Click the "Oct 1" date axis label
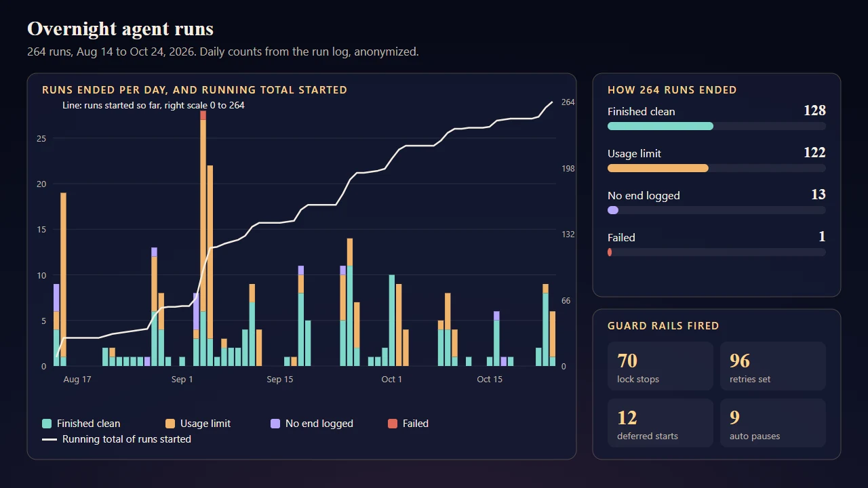The width and height of the screenshot is (868, 488). [x=392, y=380]
